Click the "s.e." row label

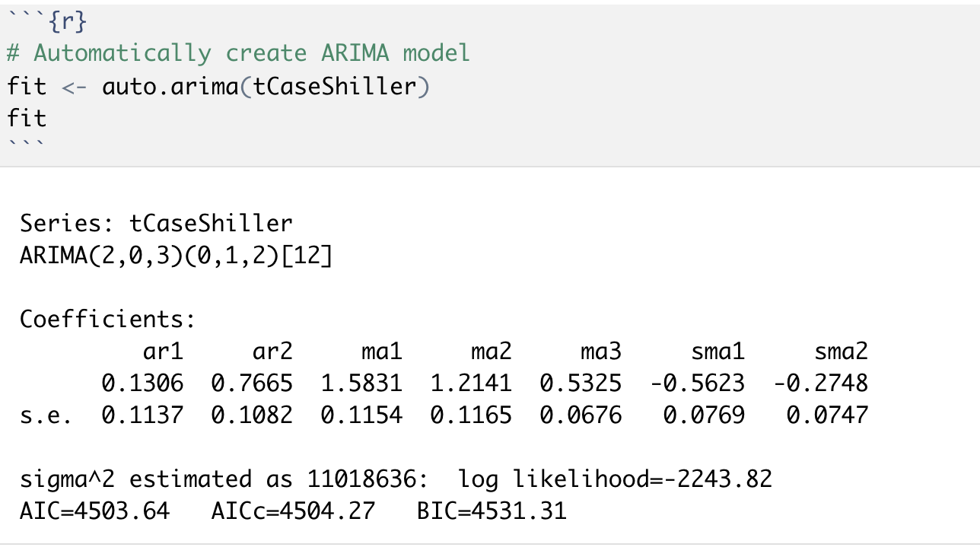(46, 415)
